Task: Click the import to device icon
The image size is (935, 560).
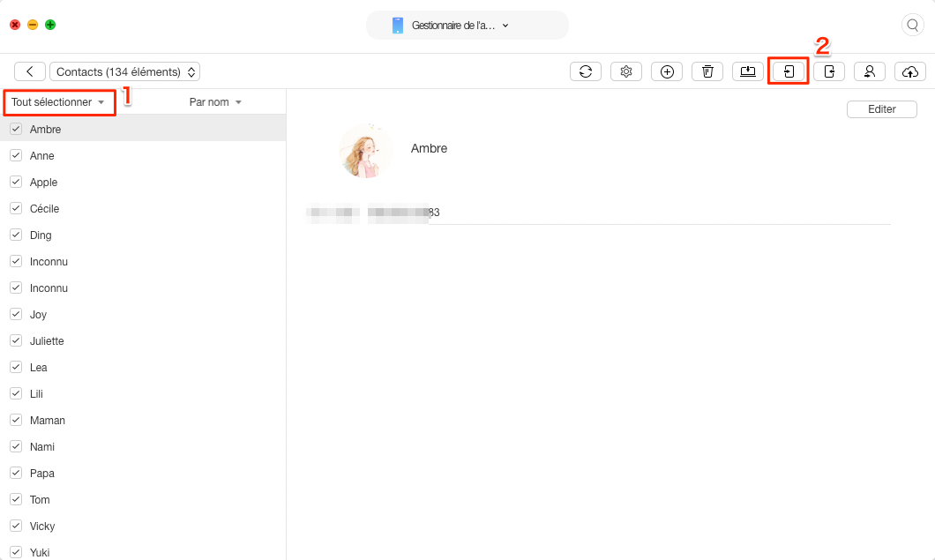Action: (x=748, y=71)
